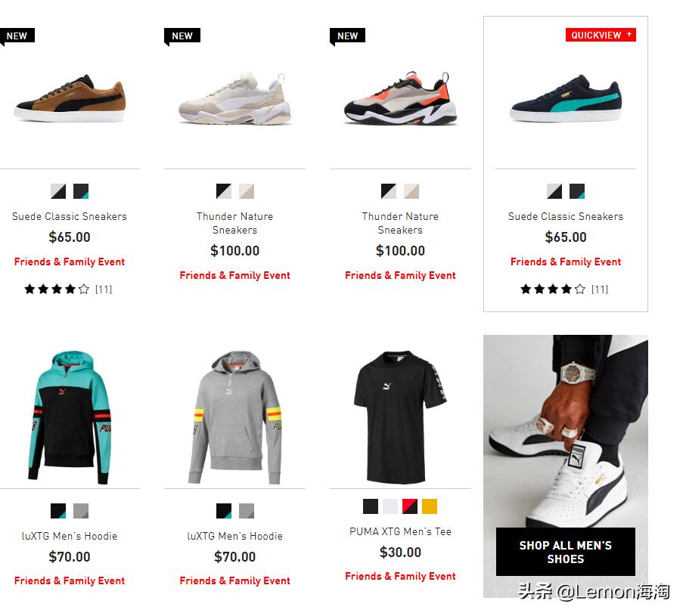
Task: Choose the black-teal swatch of the gray luXTG Hoodie
Action: (x=224, y=511)
